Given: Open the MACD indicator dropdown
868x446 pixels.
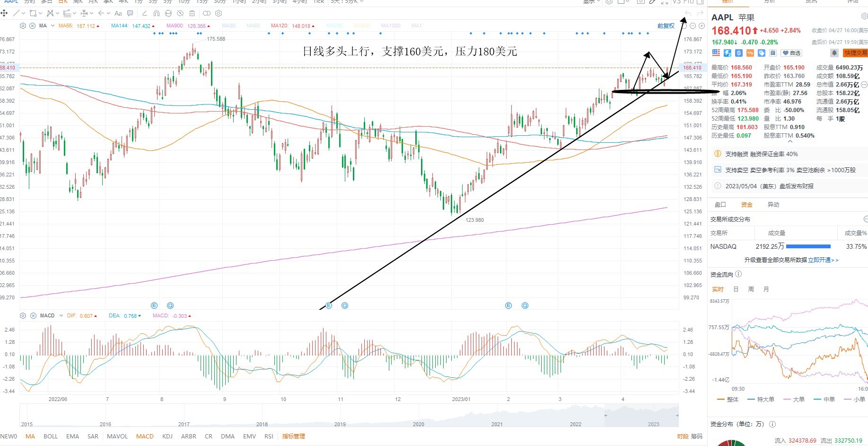Looking at the screenshot, I should point(60,316).
